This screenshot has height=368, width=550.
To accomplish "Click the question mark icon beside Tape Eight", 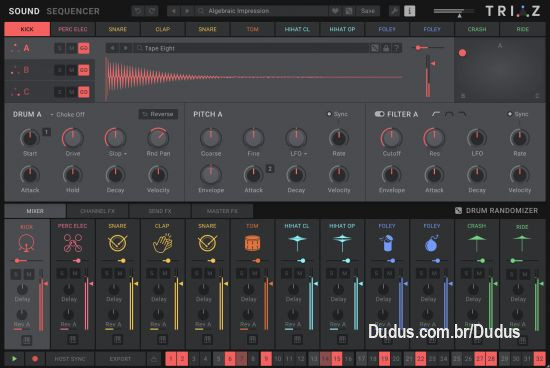I will coord(397,48).
